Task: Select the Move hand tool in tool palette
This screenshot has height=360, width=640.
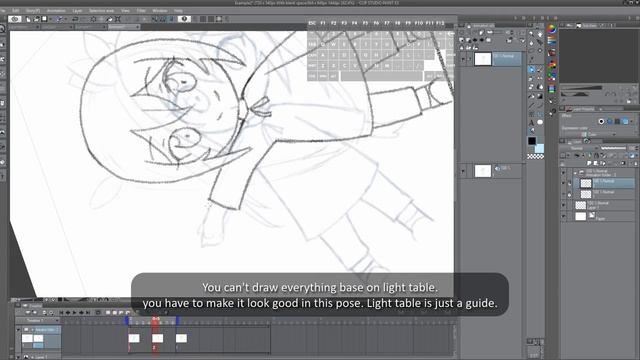Action: pyautogui.click(x=540, y=34)
